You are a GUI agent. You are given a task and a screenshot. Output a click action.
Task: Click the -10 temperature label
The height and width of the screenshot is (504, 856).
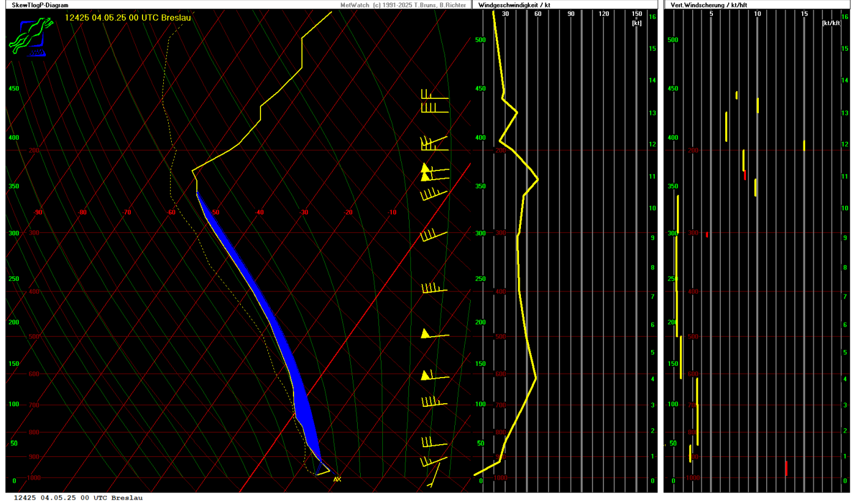(392, 213)
